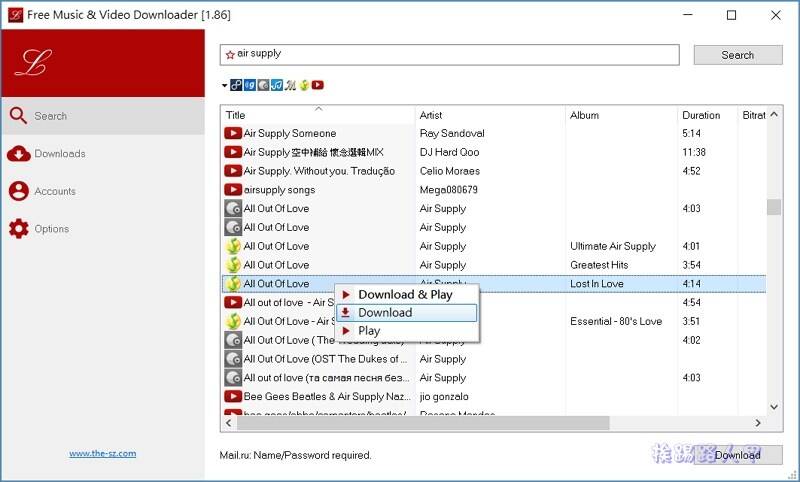Click the Download button at bottom right
The height and width of the screenshot is (482, 800).
(738, 455)
